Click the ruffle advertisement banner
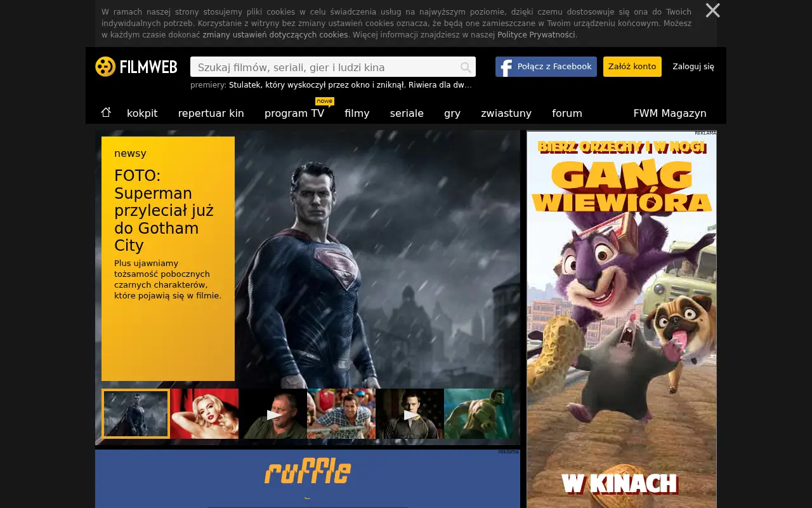 (308, 479)
